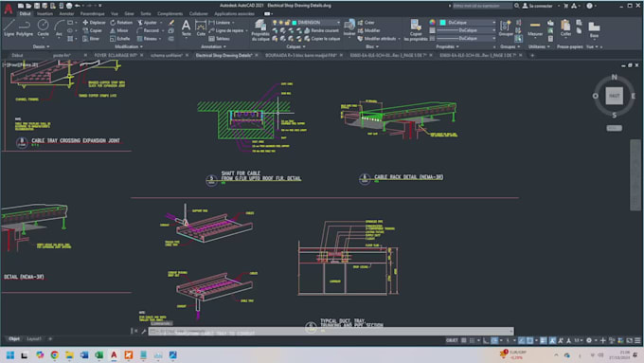644x363 pixels.
Task: Expand the Dessin panel
Action: click(41, 46)
